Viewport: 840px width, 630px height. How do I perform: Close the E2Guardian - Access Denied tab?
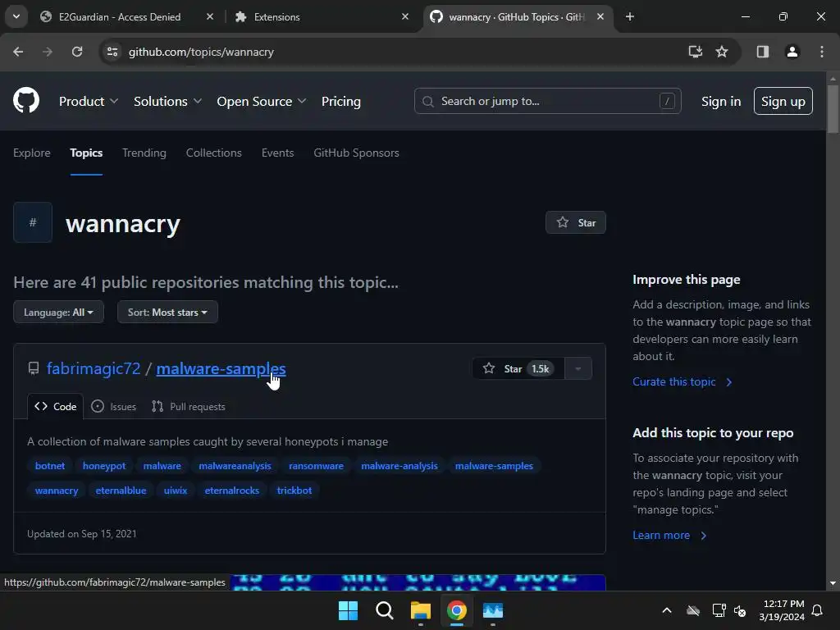pyautogui.click(x=210, y=16)
